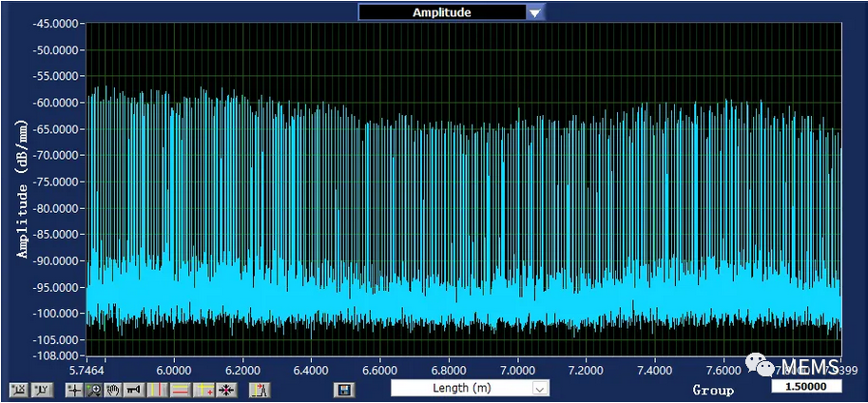Click the 6.4000 X-axis tick label
This screenshot has height=403, width=868.
click(x=311, y=369)
